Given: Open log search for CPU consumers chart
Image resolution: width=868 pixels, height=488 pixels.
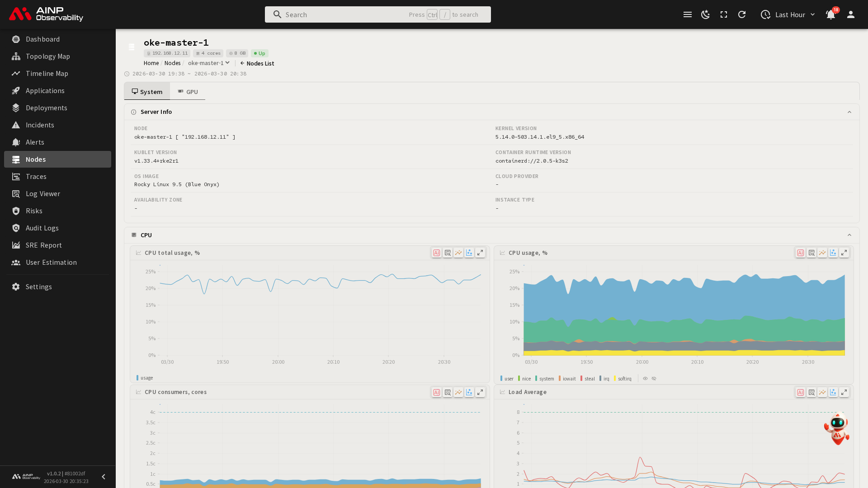Looking at the screenshot, I should [x=448, y=392].
